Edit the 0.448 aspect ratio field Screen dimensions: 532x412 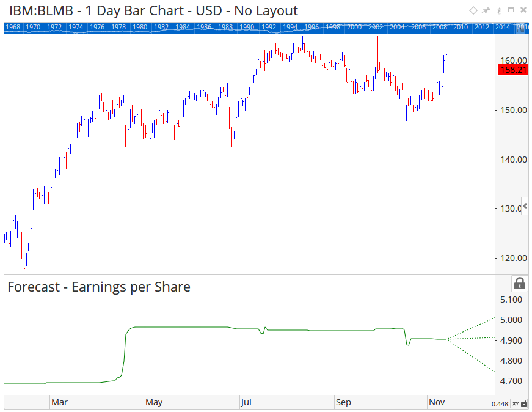pyautogui.click(x=500, y=403)
